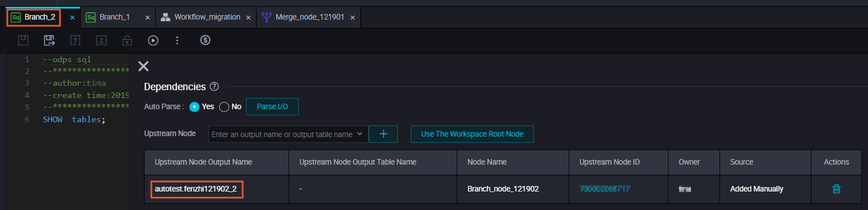This screenshot has width=868, height=210.
Task: Select Yes for Auto Parse
Action: tap(194, 106)
